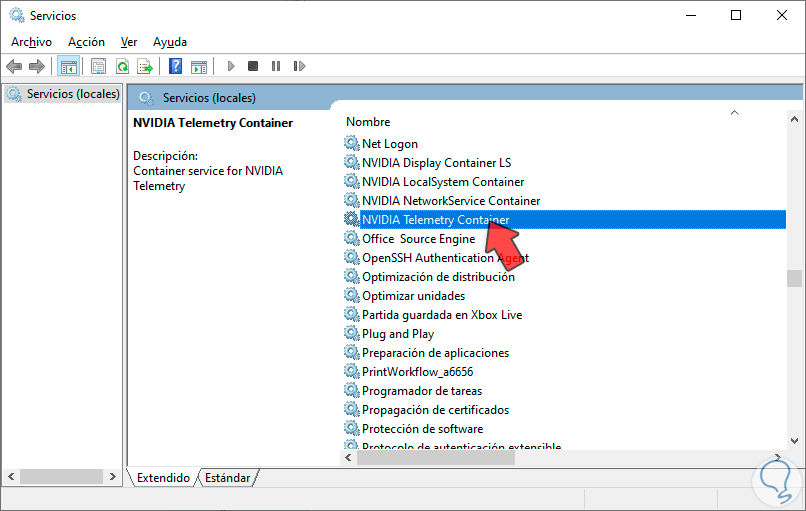Switch to the Extendido tab
This screenshot has height=511, width=806.
pyautogui.click(x=163, y=478)
